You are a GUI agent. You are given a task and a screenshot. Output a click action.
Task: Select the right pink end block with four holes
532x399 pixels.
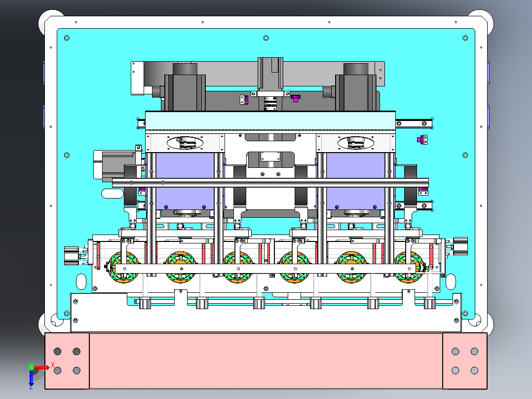tap(465, 360)
